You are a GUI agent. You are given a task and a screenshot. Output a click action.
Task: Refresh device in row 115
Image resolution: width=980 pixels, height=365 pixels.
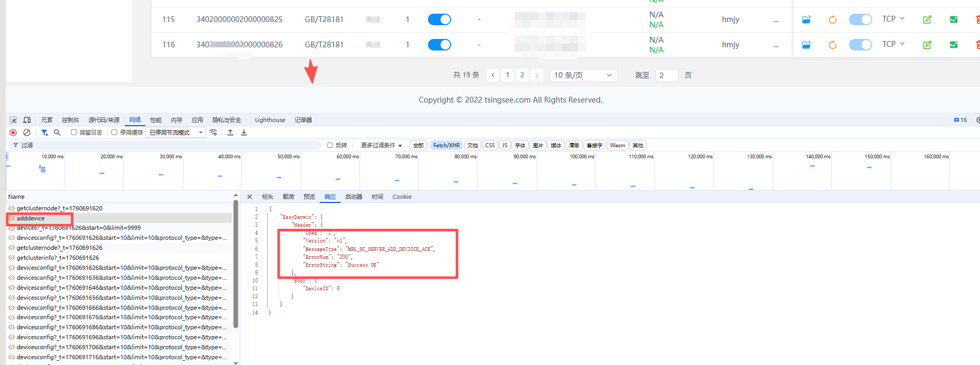(x=832, y=19)
